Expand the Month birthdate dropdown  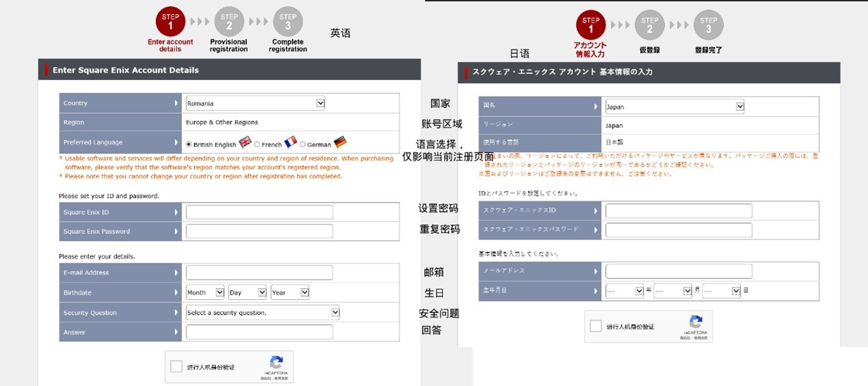tap(205, 292)
